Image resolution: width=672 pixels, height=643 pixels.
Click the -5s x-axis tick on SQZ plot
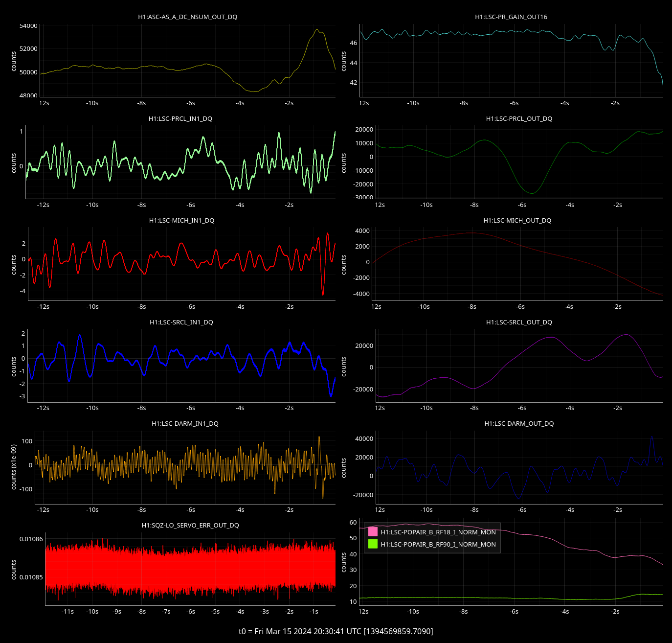click(215, 611)
